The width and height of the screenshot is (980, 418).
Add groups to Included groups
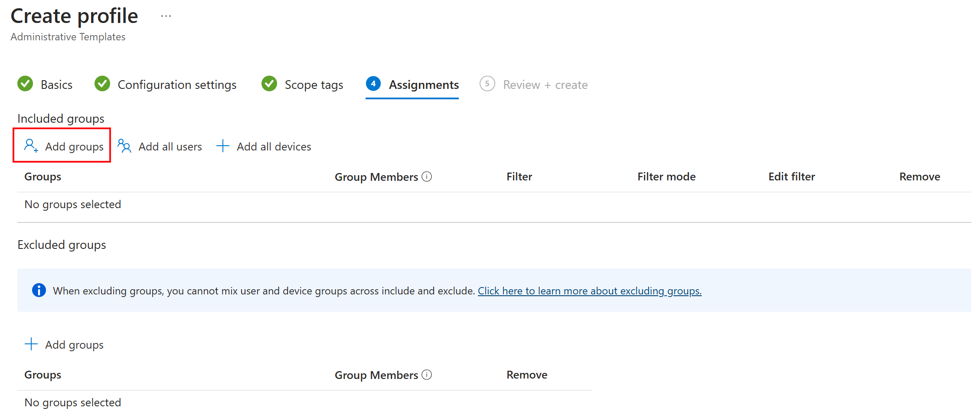click(x=63, y=147)
